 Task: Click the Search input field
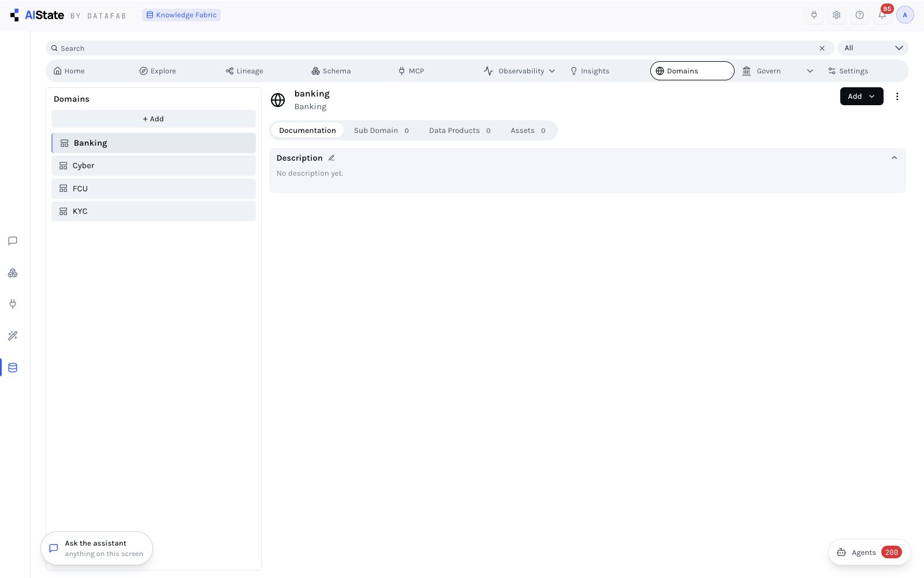pos(439,49)
